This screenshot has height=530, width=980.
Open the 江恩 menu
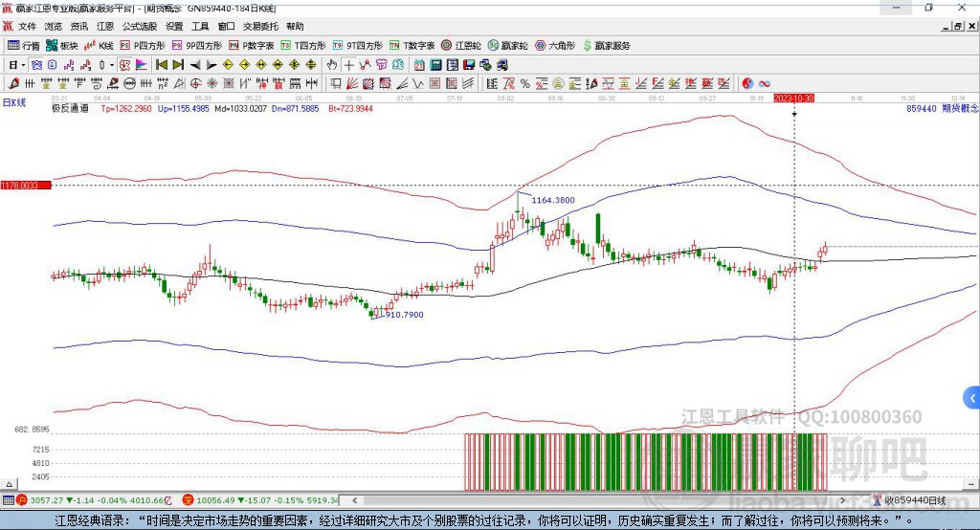(105, 26)
